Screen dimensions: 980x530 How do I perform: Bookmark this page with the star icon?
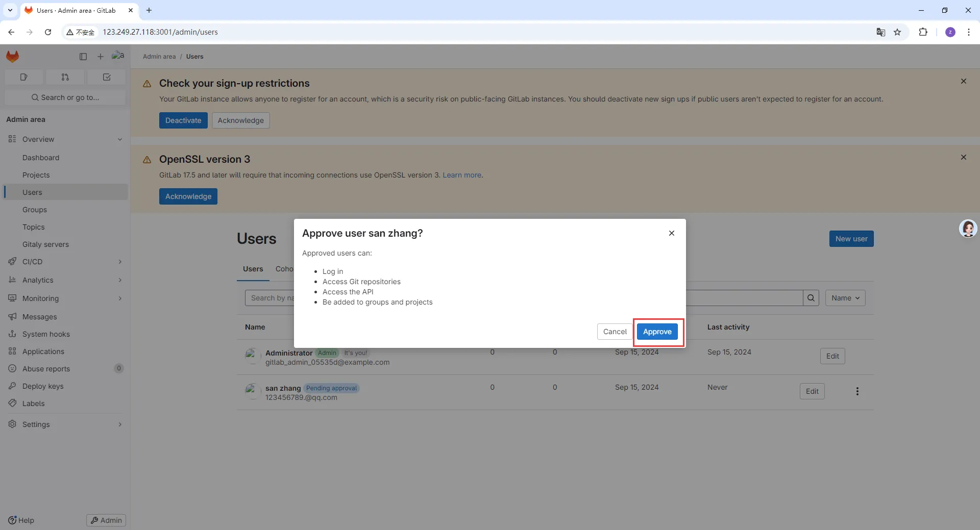click(897, 32)
